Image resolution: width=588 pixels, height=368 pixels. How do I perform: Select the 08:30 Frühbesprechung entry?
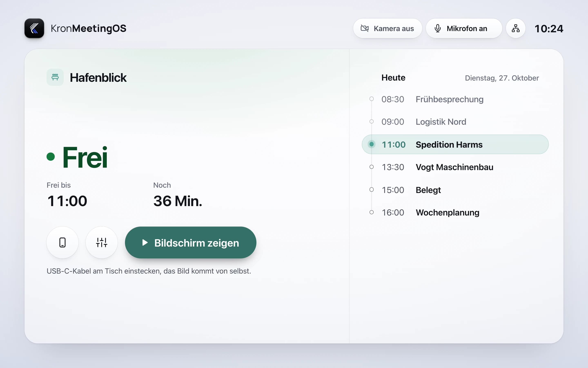tap(455, 99)
